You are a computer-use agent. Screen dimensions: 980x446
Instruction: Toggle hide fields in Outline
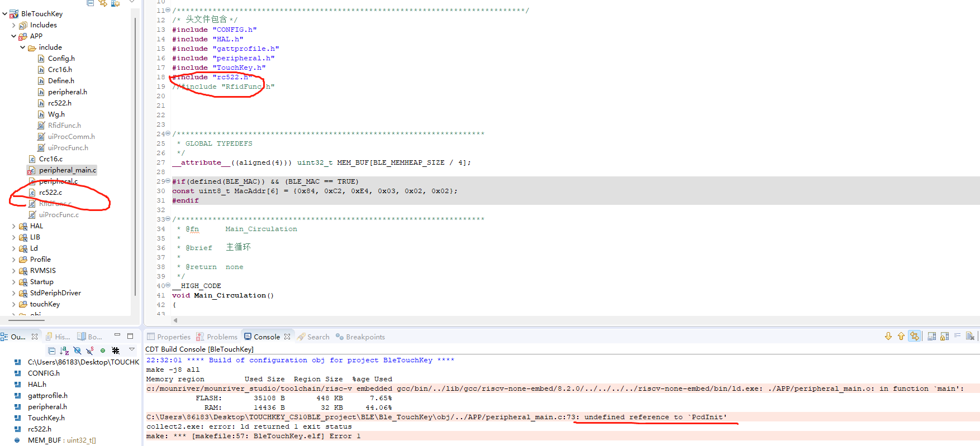pyautogui.click(x=77, y=351)
